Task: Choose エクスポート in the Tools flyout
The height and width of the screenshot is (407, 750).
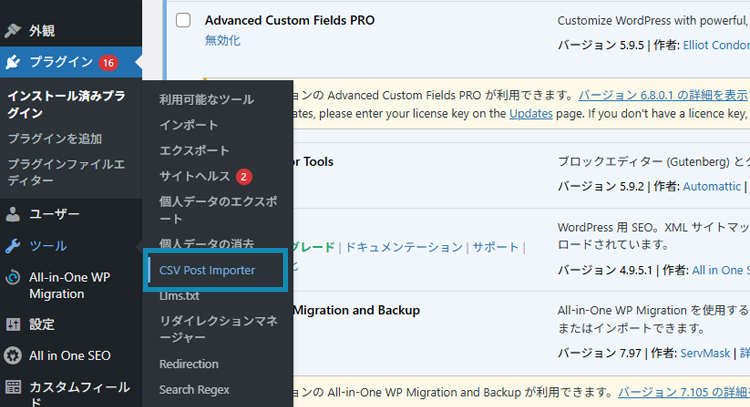Action: click(194, 151)
